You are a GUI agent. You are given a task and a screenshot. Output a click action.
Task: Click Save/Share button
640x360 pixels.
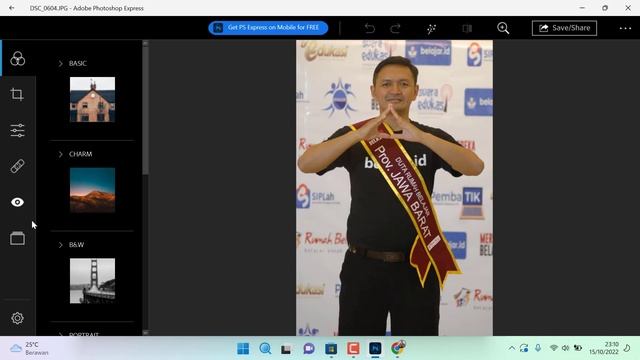click(x=564, y=28)
